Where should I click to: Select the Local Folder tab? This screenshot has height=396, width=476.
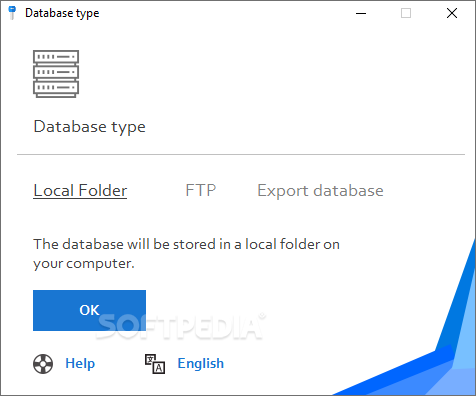[x=80, y=191]
